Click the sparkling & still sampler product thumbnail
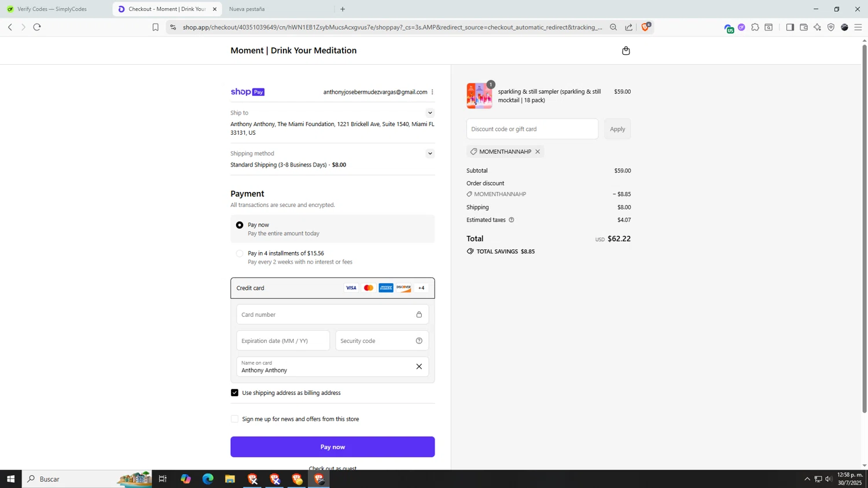The image size is (868, 488). [480, 96]
